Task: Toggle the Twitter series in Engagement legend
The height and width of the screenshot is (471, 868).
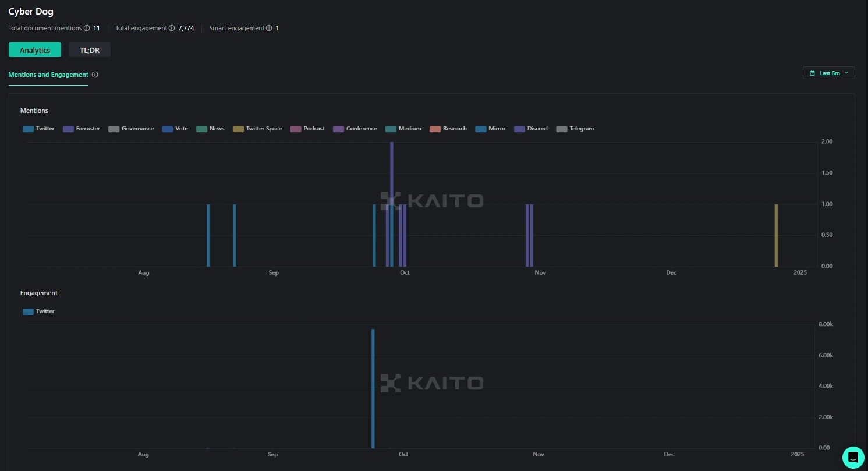Action: 38,311
